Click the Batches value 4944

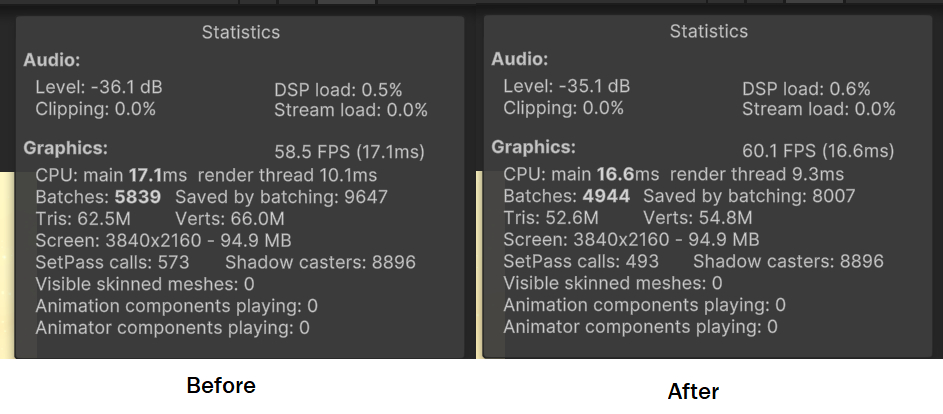(x=606, y=196)
